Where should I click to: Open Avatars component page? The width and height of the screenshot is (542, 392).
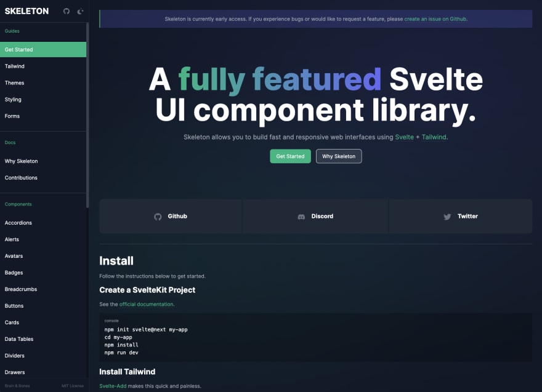14,256
